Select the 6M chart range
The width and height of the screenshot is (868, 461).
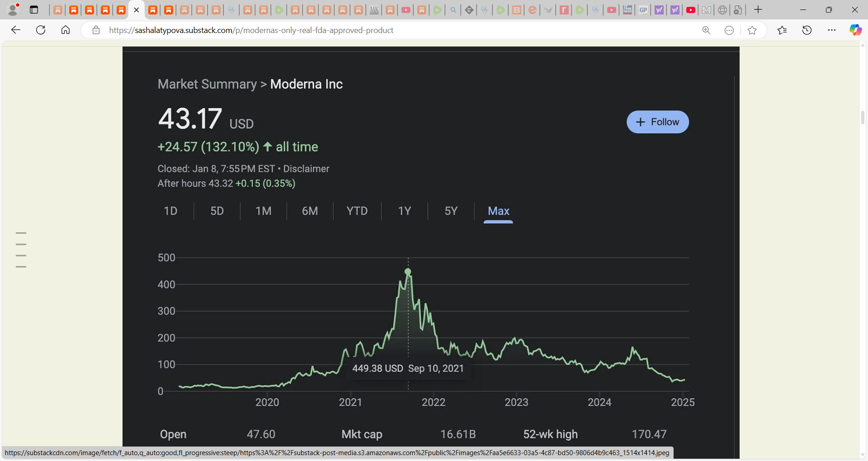coord(310,211)
